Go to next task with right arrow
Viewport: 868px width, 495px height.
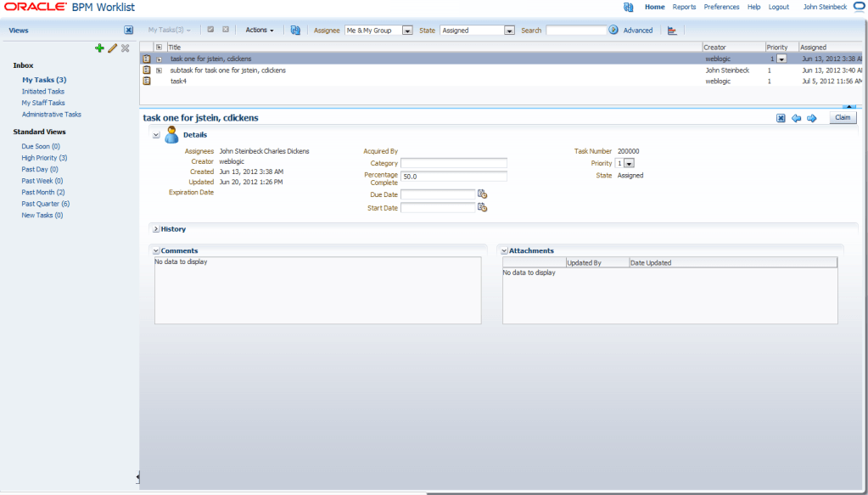[811, 118]
